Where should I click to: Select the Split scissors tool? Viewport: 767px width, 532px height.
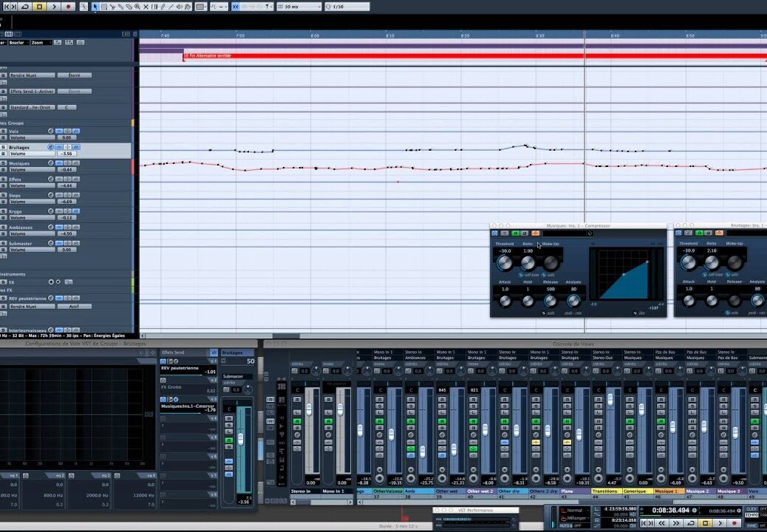(x=112, y=7)
